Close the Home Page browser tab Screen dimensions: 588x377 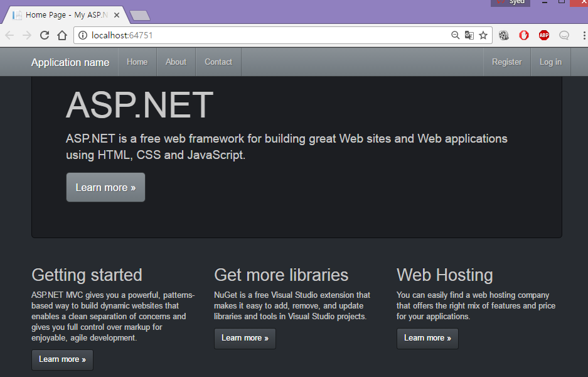(x=117, y=14)
